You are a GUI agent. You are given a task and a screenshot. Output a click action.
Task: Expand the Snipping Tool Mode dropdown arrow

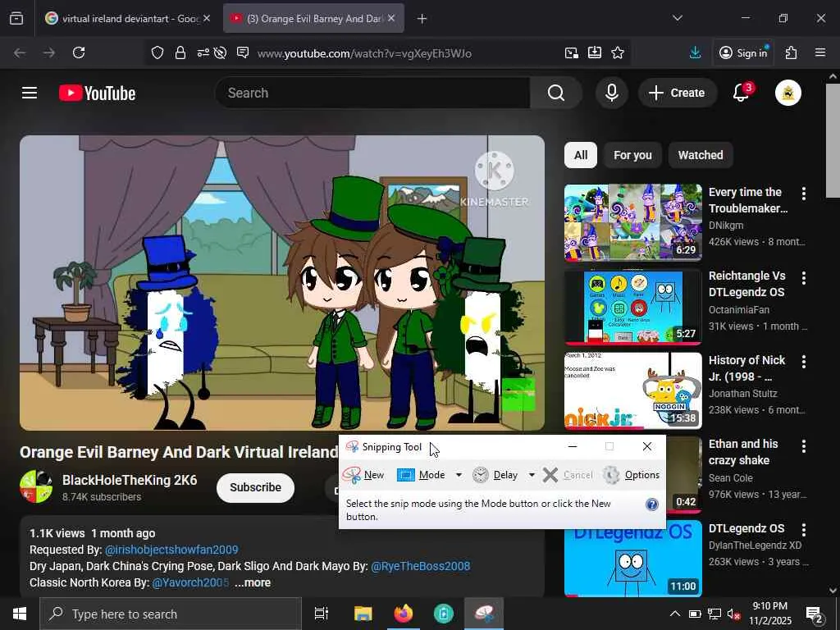click(x=459, y=475)
